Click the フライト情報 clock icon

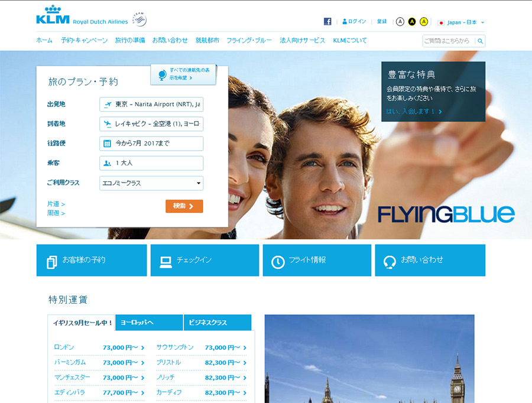pyautogui.click(x=278, y=262)
